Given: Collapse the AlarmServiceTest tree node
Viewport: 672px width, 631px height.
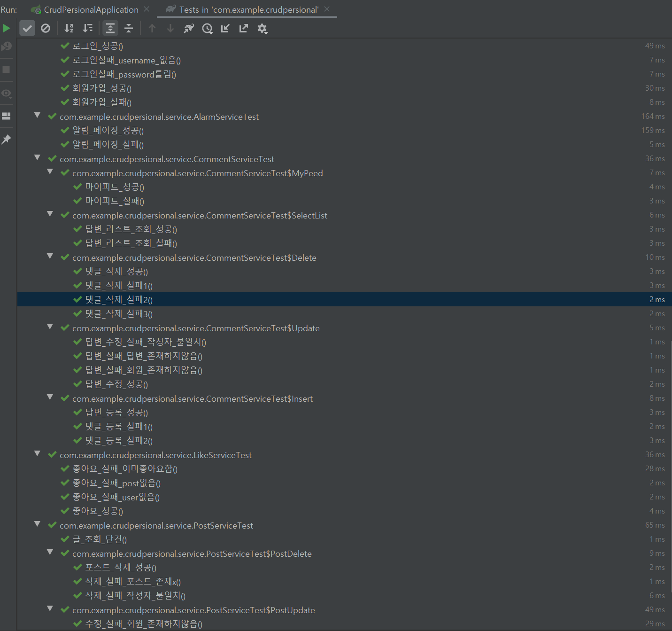Looking at the screenshot, I should click(37, 115).
